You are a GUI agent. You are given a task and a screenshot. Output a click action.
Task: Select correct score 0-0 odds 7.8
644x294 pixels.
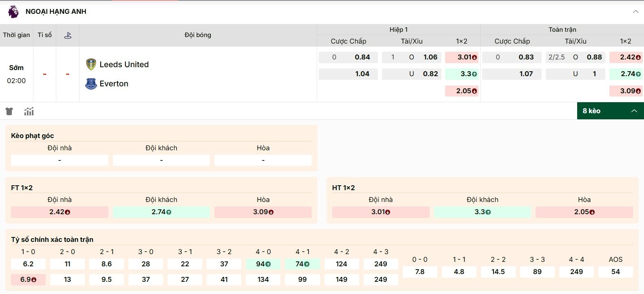click(x=420, y=272)
